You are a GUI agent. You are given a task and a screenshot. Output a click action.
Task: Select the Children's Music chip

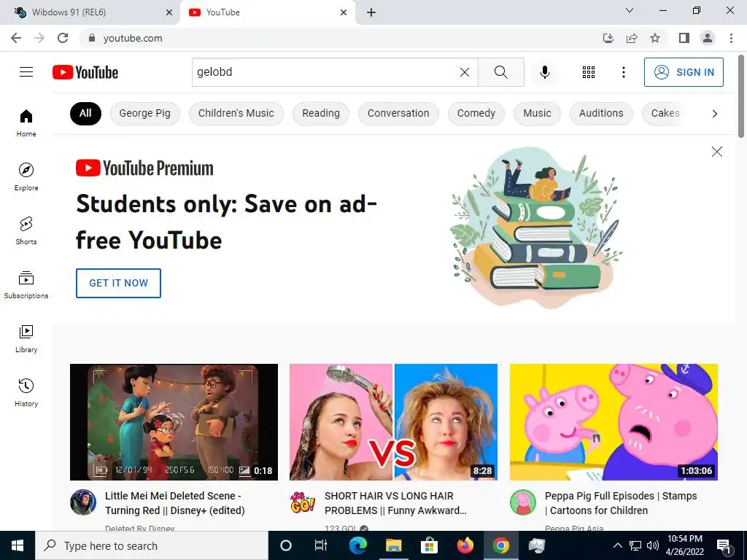[x=236, y=113]
